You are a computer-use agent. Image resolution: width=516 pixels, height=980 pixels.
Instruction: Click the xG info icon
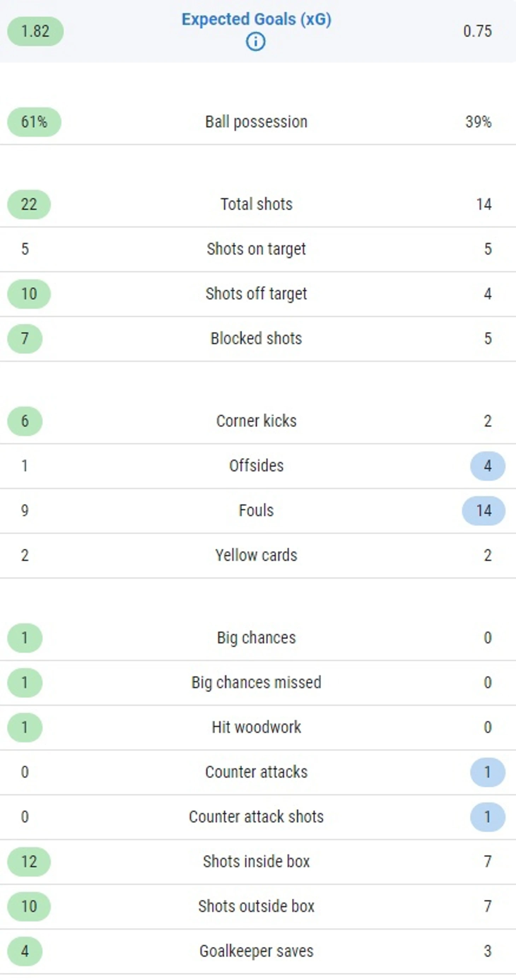(x=256, y=41)
